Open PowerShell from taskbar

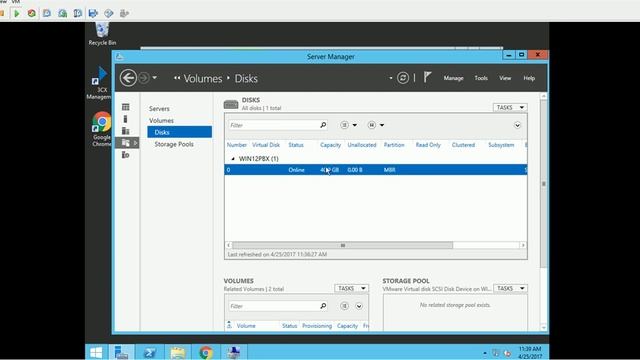149,352
